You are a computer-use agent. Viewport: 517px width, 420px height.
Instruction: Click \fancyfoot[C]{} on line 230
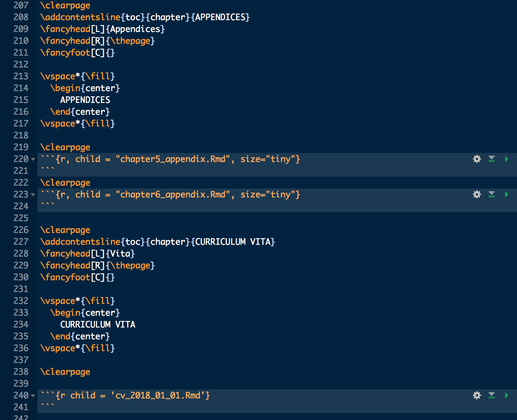77,277
